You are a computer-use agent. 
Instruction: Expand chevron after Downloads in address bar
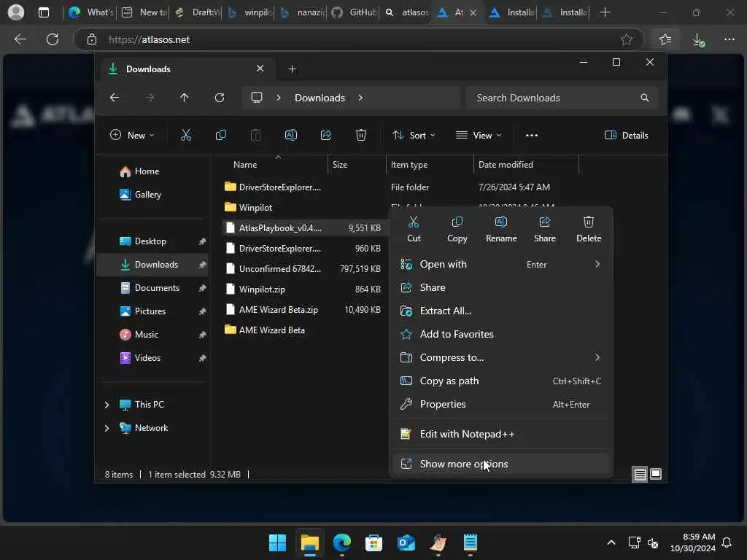(x=360, y=98)
